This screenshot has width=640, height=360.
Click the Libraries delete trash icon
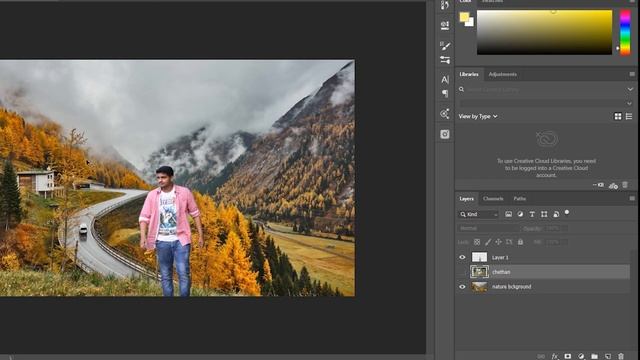click(625, 185)
